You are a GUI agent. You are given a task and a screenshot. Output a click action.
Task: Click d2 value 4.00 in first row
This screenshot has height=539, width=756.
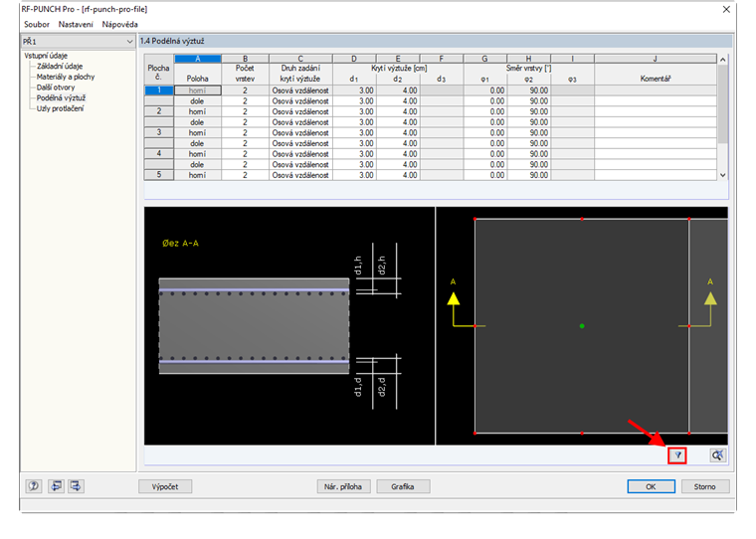398,90
